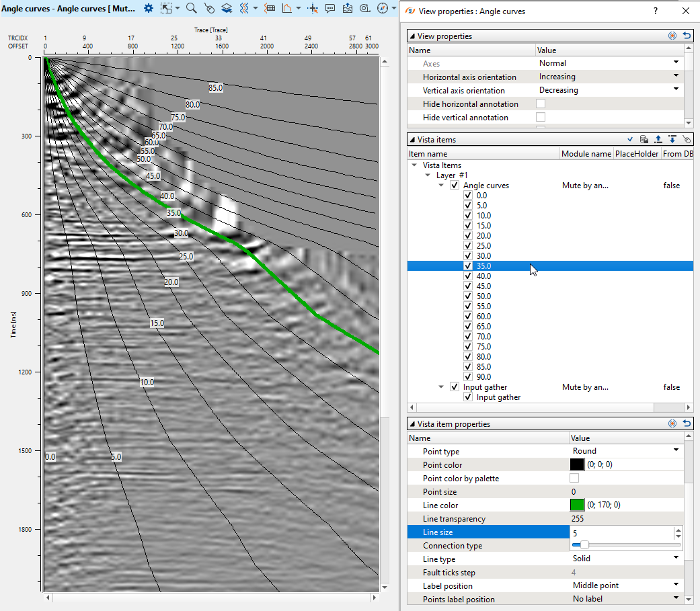This screenshot has height=611, width=700.
Task: Click the comment speech bubble icon
Action: tap(330, 8)
